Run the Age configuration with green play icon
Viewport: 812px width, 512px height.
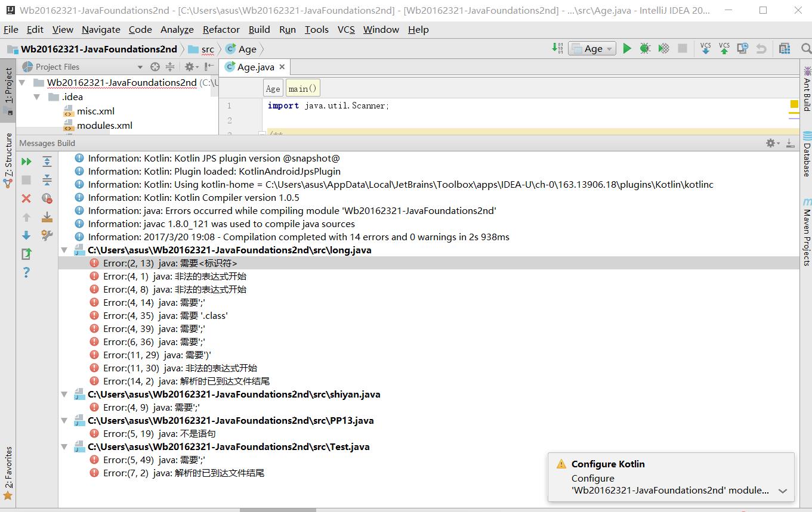click(x=626, y=49)
